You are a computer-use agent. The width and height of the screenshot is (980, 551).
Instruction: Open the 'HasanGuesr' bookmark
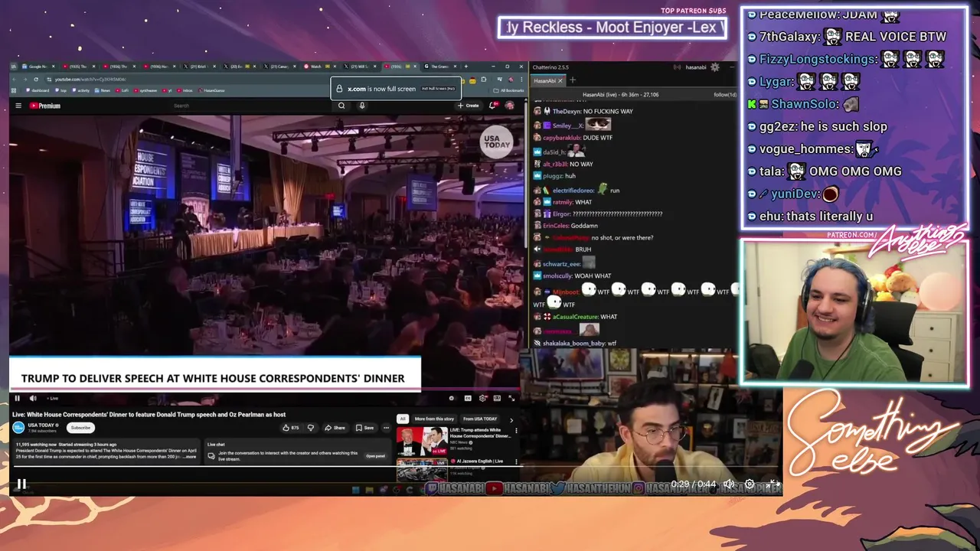coord(211,90)
